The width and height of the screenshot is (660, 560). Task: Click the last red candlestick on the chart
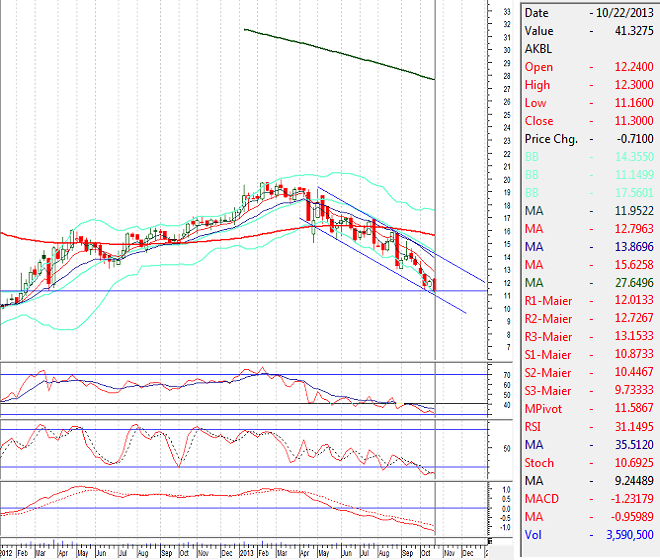coord(434,285)
